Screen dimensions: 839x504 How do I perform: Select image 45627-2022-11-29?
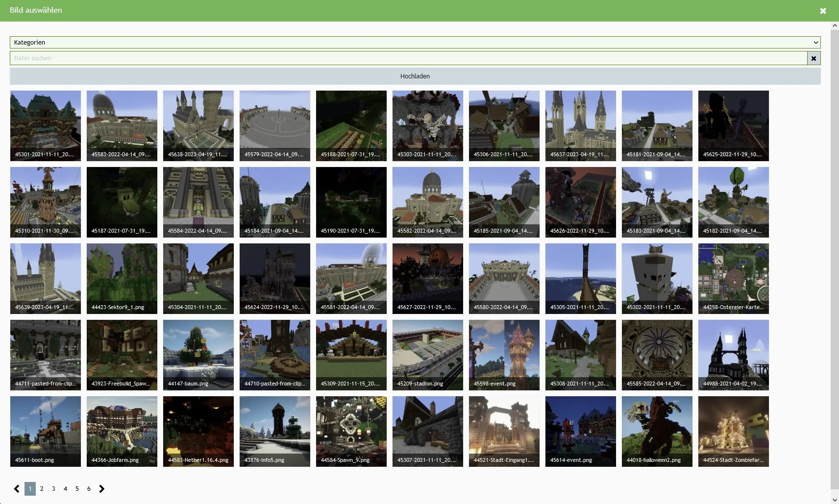[428, 279]
